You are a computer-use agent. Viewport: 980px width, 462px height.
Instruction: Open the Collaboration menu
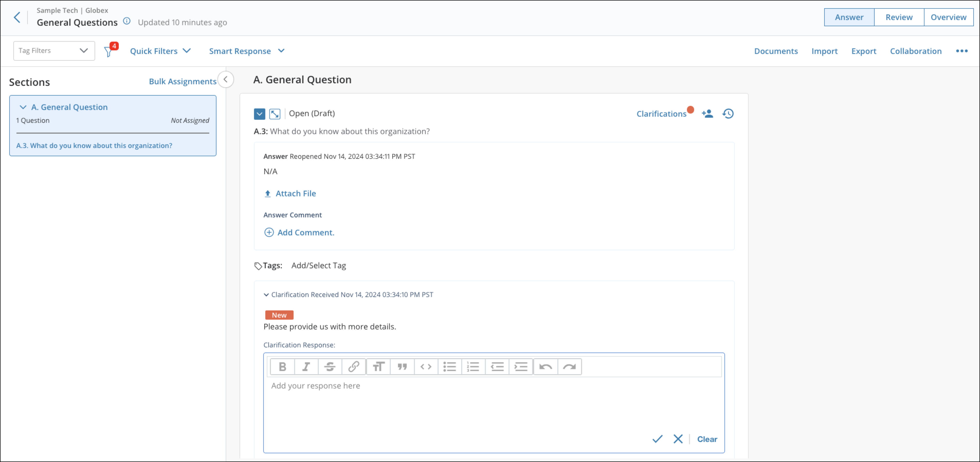[x=916, y=51]
